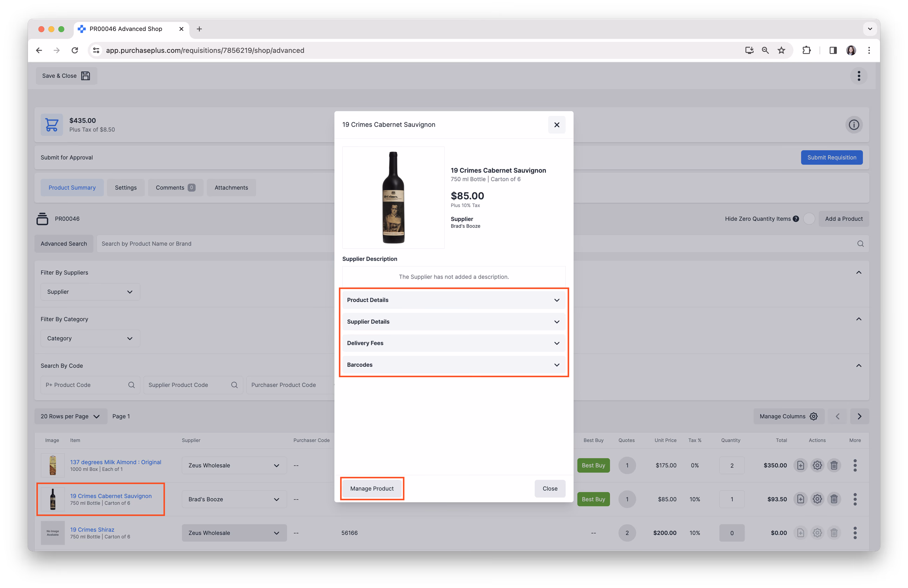
Task: Click the Supplier Product Code search icon
Action: tap(234, 385)
